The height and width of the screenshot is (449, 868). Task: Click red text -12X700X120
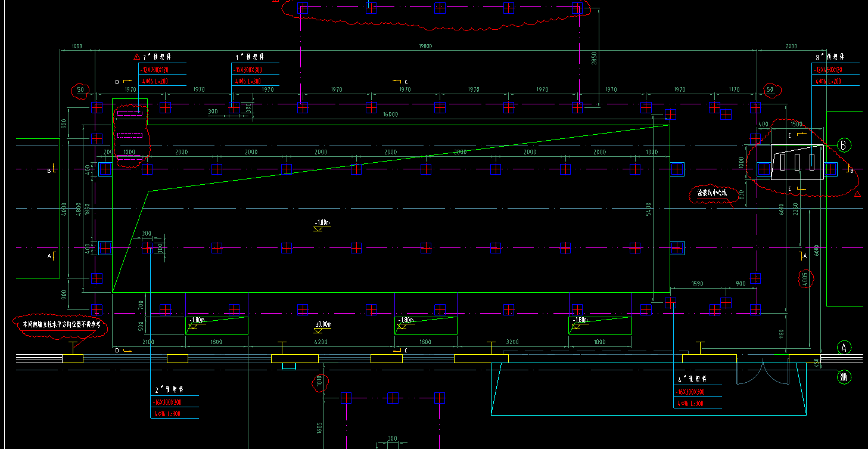pyautogui.click(x=155, y=70)
